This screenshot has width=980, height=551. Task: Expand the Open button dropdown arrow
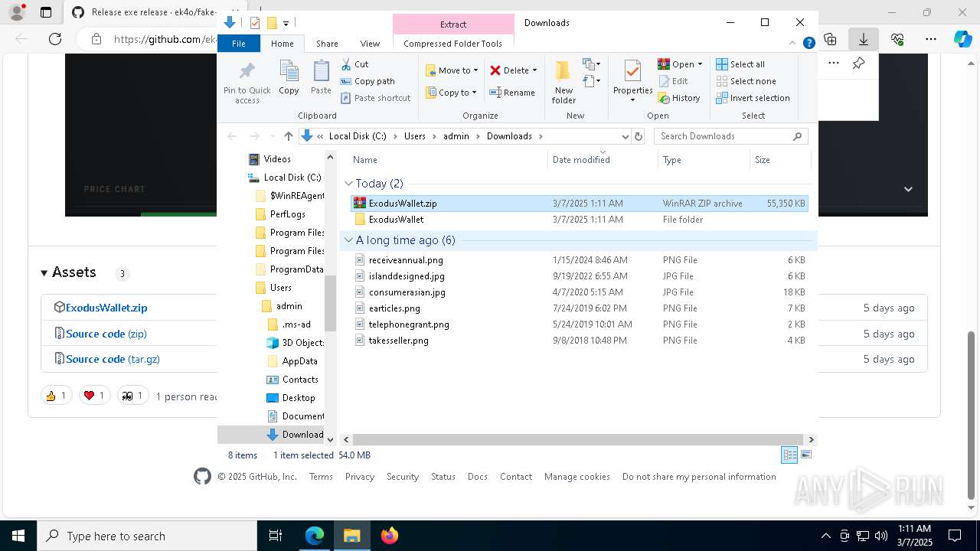point(700,64)
